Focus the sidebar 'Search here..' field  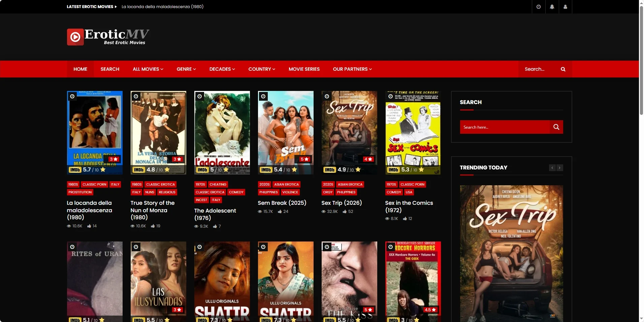click(x=505, y=127)
